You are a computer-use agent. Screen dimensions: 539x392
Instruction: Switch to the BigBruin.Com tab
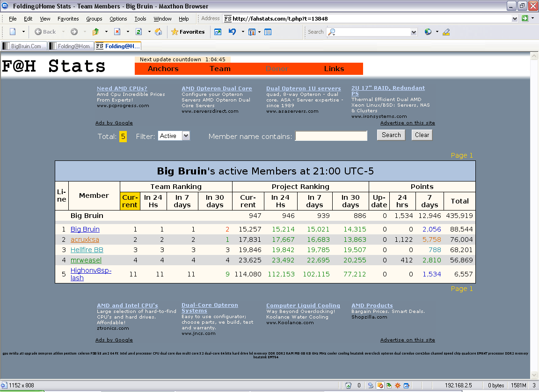coord(24,46)
